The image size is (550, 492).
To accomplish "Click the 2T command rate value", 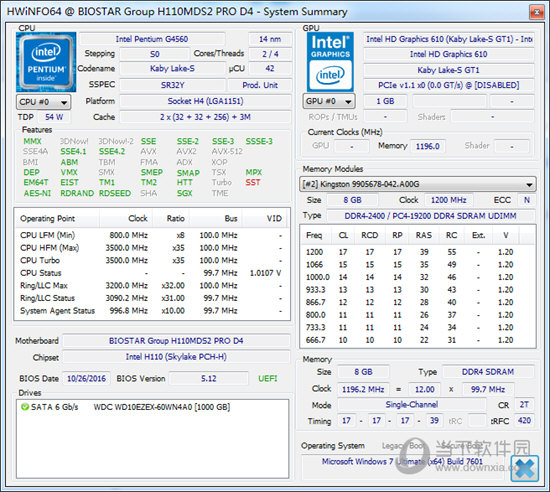I will 524,405.
